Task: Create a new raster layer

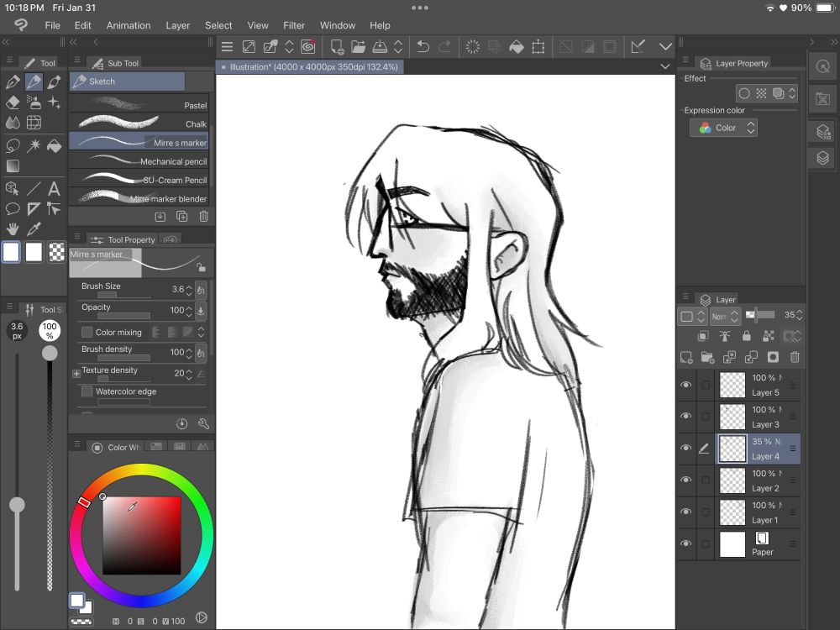Action: pos(686,357)
